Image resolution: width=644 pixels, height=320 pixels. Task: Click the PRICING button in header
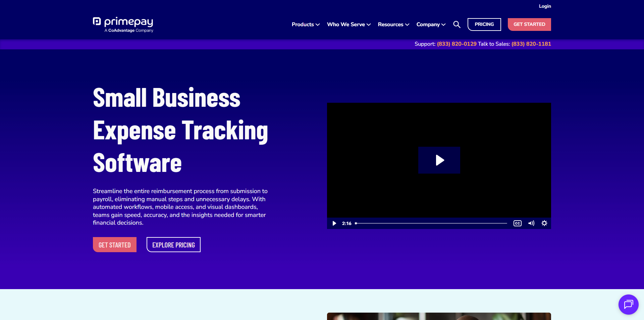point(484,25)
